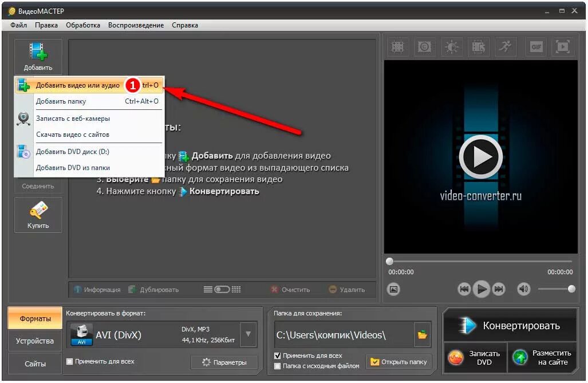
Task: Switch to the Устройства tab
Action: click(x=35, y=341)
